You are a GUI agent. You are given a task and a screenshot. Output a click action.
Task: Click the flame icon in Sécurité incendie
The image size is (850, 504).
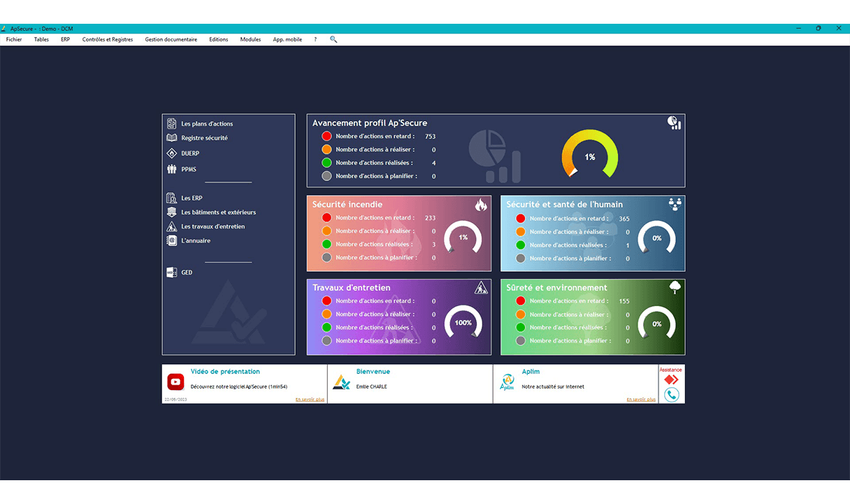coord(481,205)
